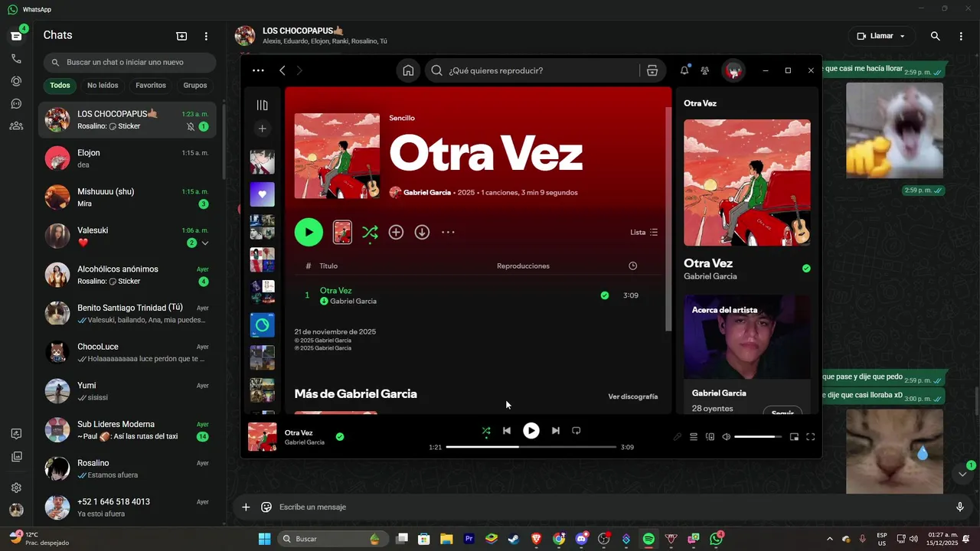Viewport: 980px width, 551px height.
Task: Open Spotify friend activity icon
Action: point(705,70)
